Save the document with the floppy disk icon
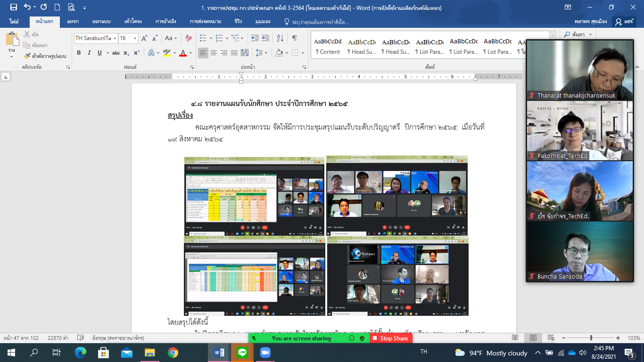The width and height of the screenshot is (644, 362). tap(13, 7)
